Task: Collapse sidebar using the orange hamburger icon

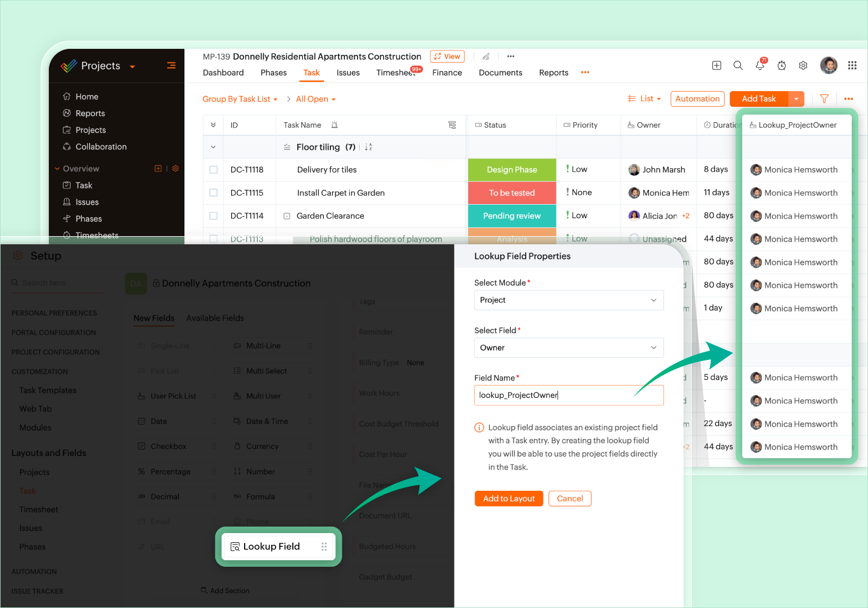Action: point(171,65)
